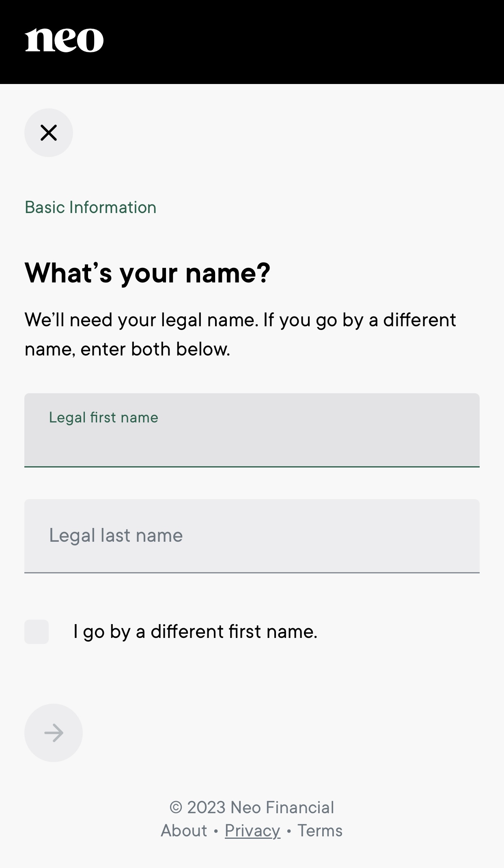This screenshot has height=868, width=504.
Task: Select the Legal last name input
Action: [x=252, y=536]
